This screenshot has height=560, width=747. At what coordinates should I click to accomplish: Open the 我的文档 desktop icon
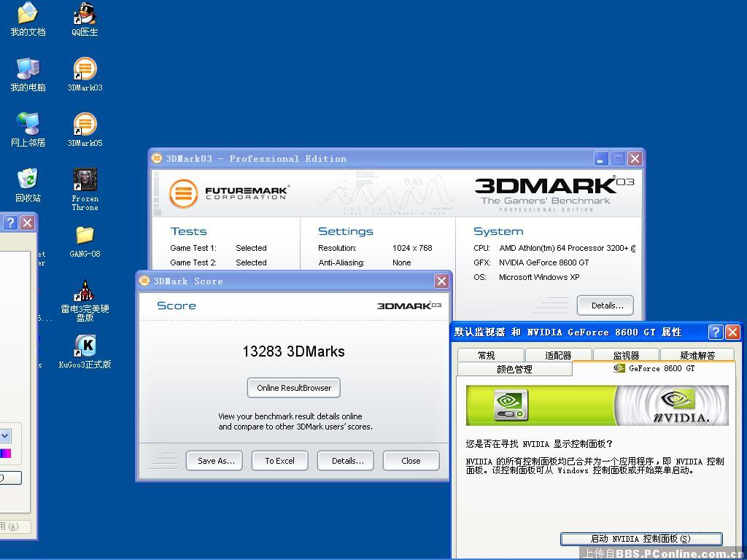coord(28,19)
